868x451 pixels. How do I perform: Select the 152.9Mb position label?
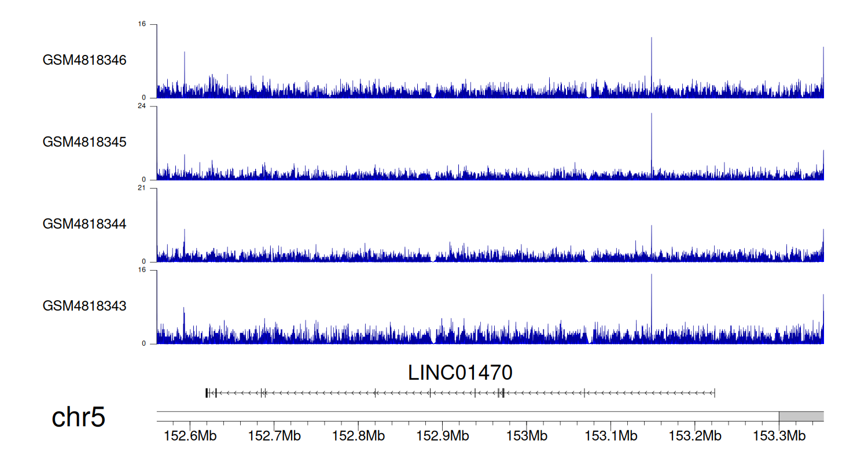pos(442,435)
